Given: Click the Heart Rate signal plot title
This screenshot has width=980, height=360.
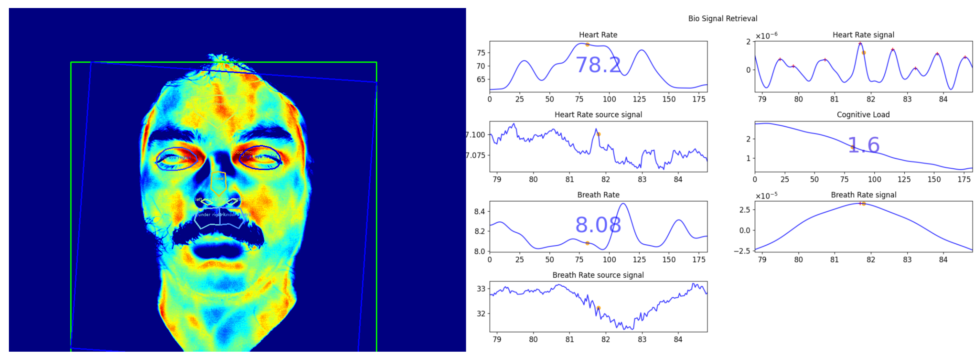Looking at the screenshot, I should (863, 35).
